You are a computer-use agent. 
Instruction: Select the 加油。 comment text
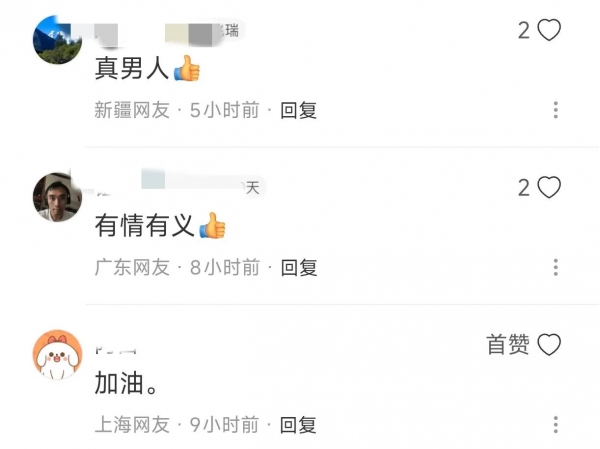point(126,383)
